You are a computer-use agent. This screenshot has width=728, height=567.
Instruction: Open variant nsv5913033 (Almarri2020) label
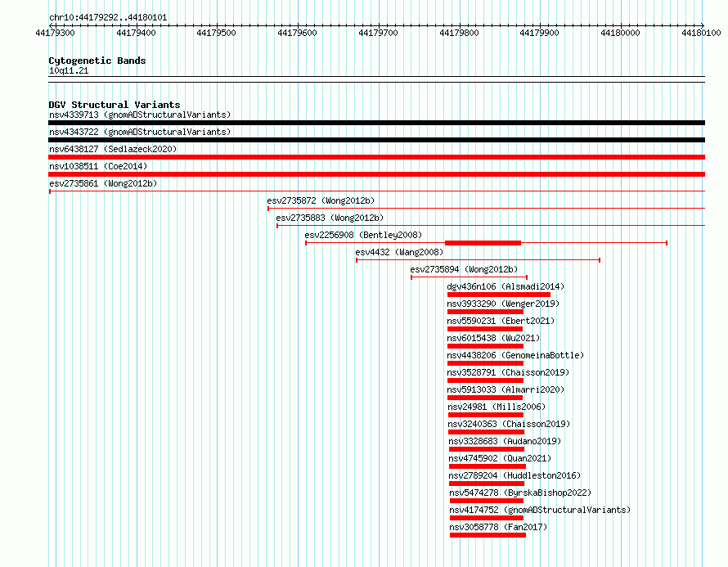pos(506,389)
